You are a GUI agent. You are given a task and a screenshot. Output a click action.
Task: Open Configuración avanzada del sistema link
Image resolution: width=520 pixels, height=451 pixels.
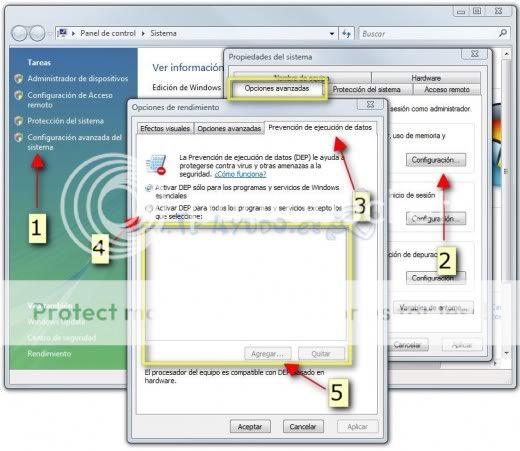(x=74, y=142)
